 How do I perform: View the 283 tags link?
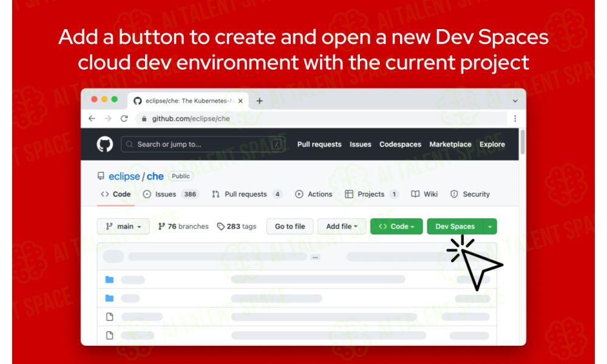(x=237, y=226)
